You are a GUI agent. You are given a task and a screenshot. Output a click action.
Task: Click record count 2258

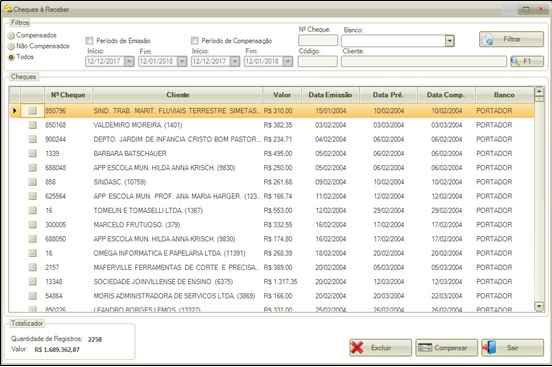pyautogui.click(x=95, y=340)
